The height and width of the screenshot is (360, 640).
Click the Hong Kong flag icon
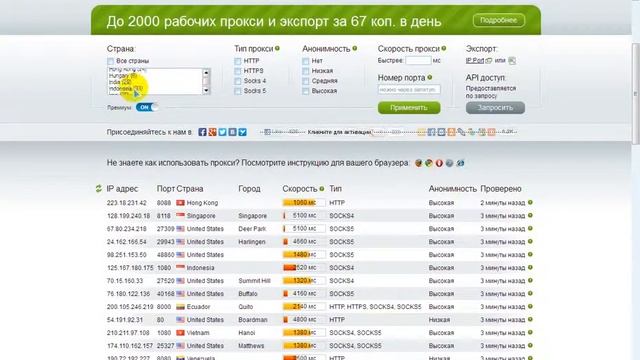pos(180,203)
